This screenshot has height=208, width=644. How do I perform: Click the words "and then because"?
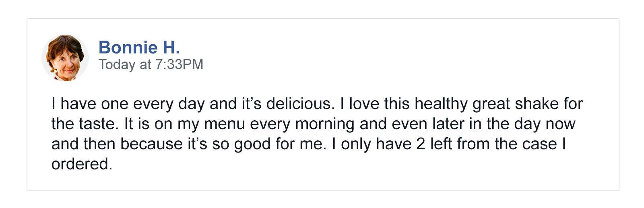(x=117, y=144)
